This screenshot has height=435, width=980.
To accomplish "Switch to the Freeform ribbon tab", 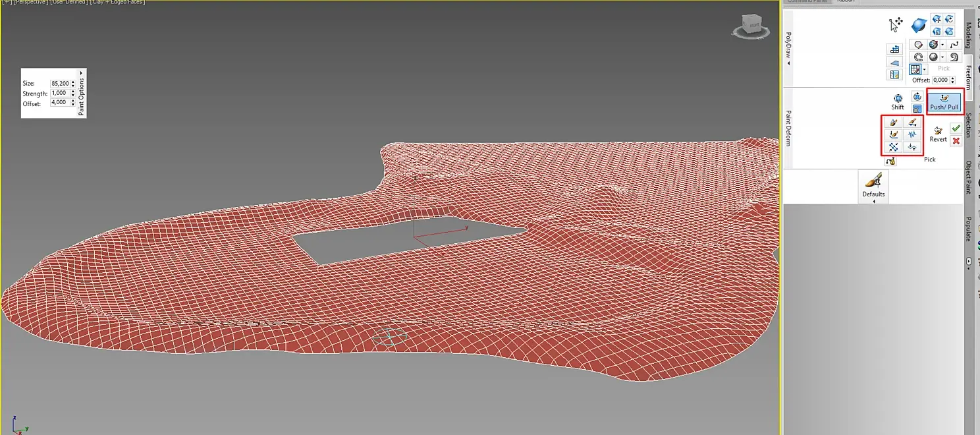I will (968, 77).
